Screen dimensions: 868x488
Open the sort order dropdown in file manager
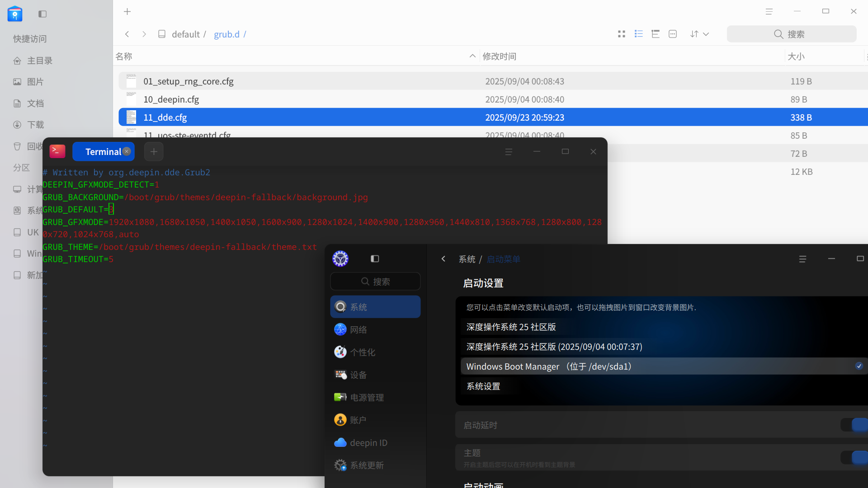point(699,34)
